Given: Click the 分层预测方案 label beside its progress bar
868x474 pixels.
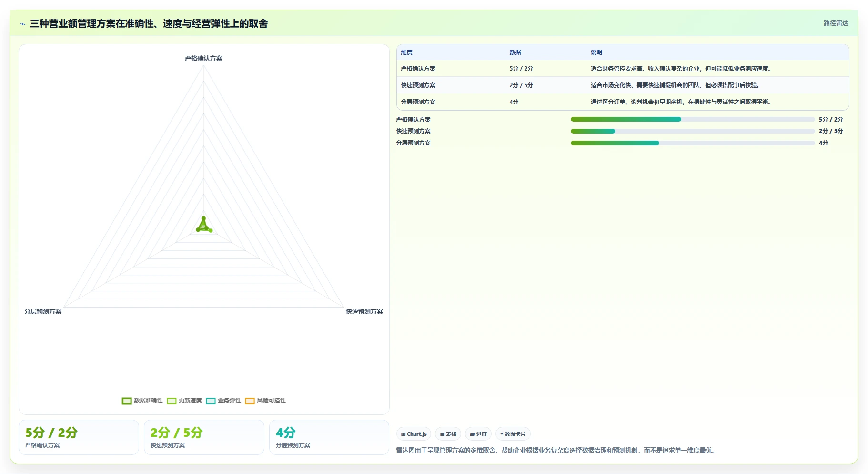Looking at the screenshot, I should click(413, 143).
